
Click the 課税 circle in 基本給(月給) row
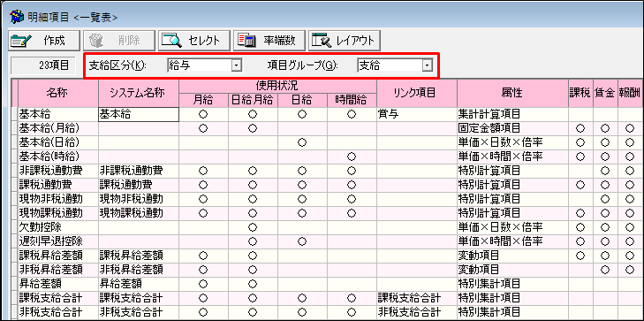pyautogui.click(x=580, y=128)
